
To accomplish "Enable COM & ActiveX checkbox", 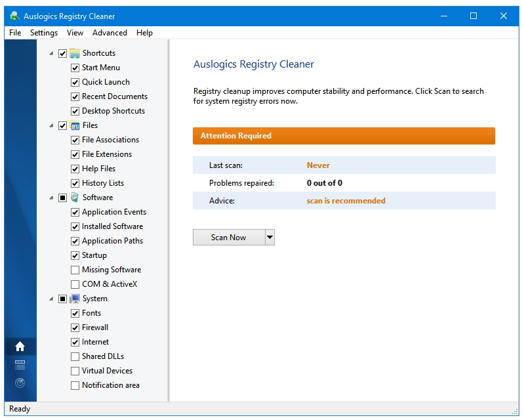I will 75,284.
